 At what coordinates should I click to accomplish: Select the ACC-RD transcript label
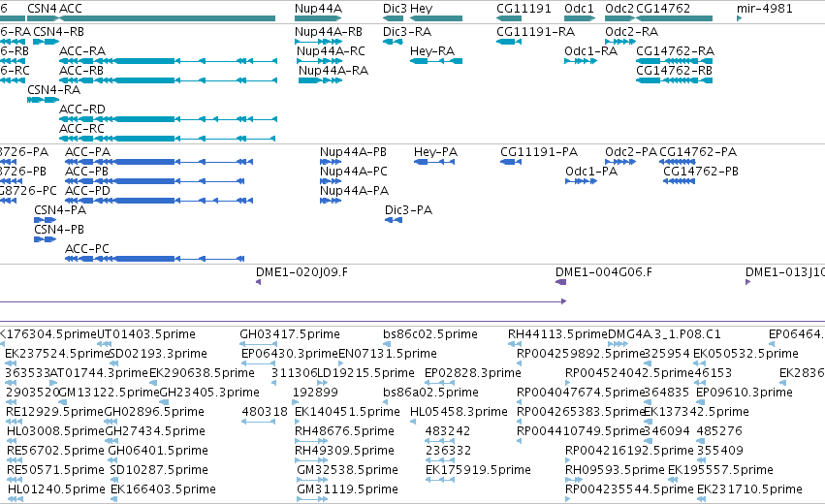point(82,110)
